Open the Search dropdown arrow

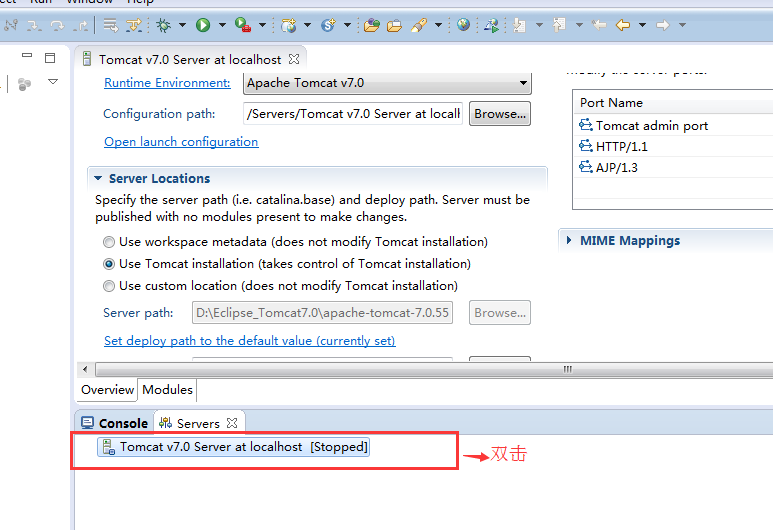(x=438, y=25)
